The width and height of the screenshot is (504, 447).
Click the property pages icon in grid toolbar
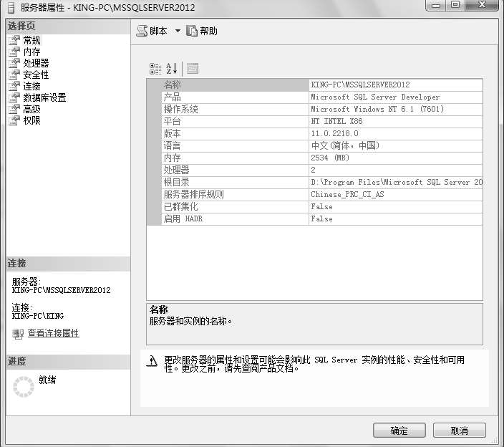193,69
